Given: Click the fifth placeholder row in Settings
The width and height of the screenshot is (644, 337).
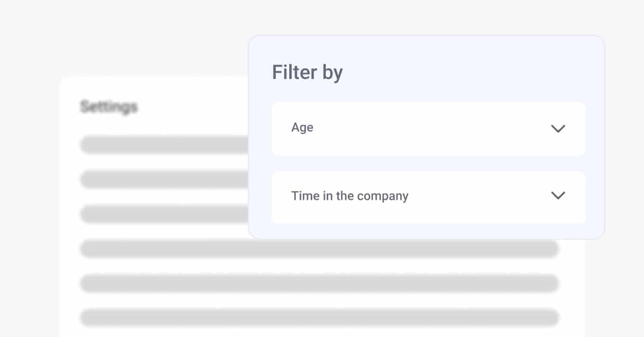Looking at the screenshot, I should pos(319,283).
